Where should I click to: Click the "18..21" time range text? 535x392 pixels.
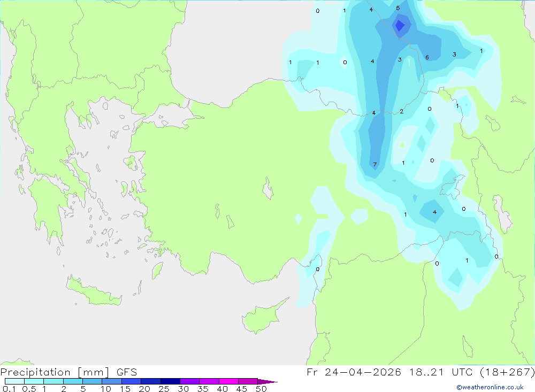[x=426, y=372]
